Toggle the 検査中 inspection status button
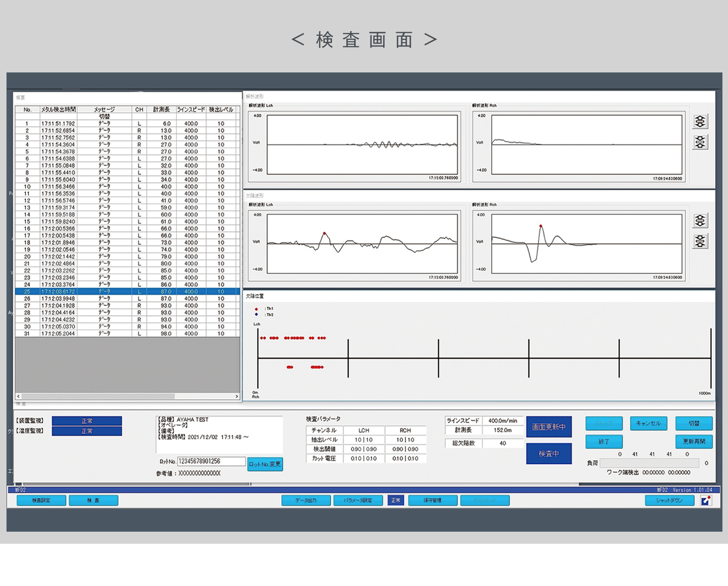Viewport: 728px width, 586px height. [x=548, y=454]
